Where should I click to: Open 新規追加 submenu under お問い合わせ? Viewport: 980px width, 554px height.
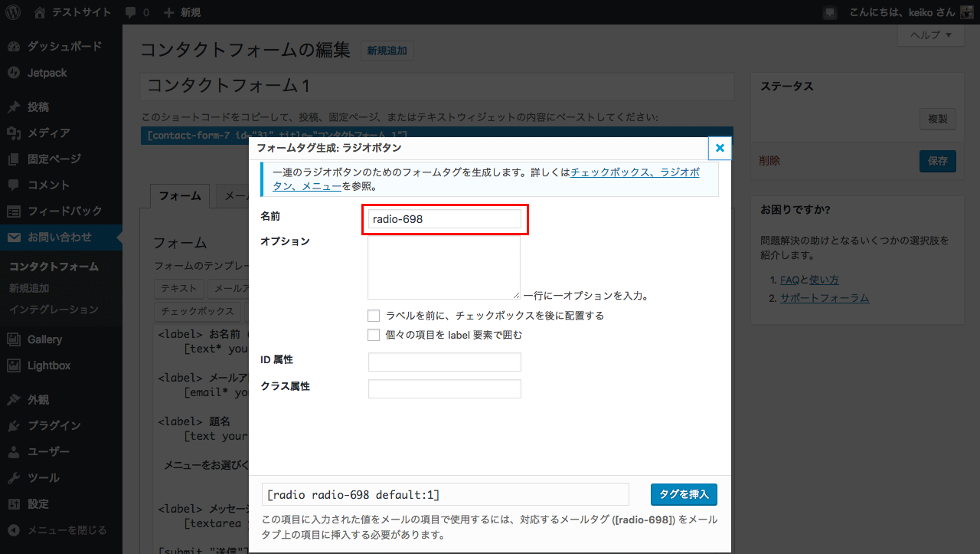[29, 288]
